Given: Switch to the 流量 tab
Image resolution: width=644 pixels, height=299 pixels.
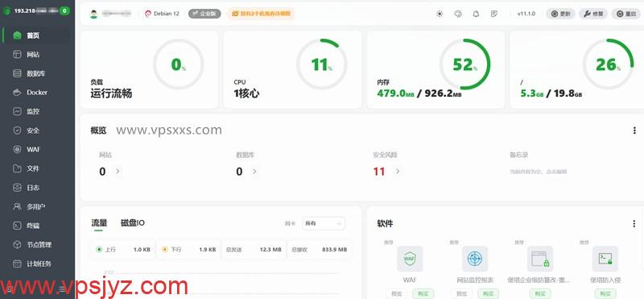Looking at the screenshot, I should point(99,223).
